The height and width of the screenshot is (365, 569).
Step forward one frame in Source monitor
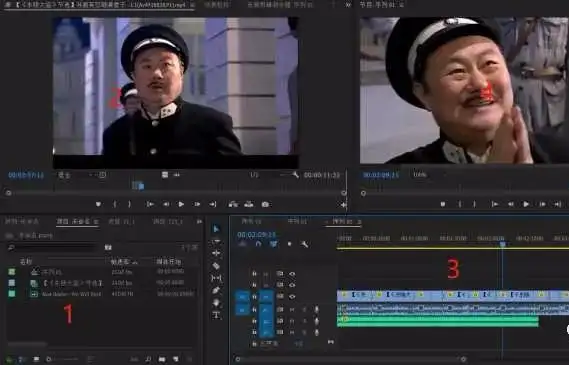coord(197,204)
